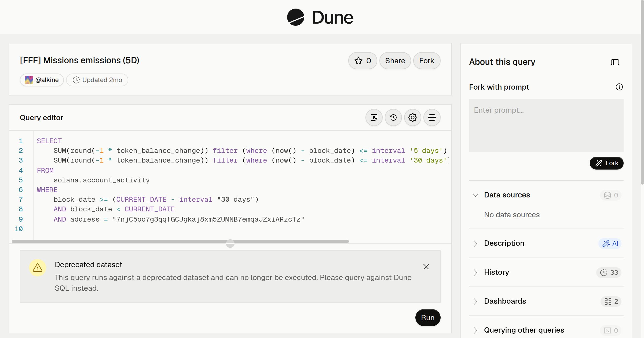Star this query
Viewport: 644px width, 338px height.
pos(363,61)
